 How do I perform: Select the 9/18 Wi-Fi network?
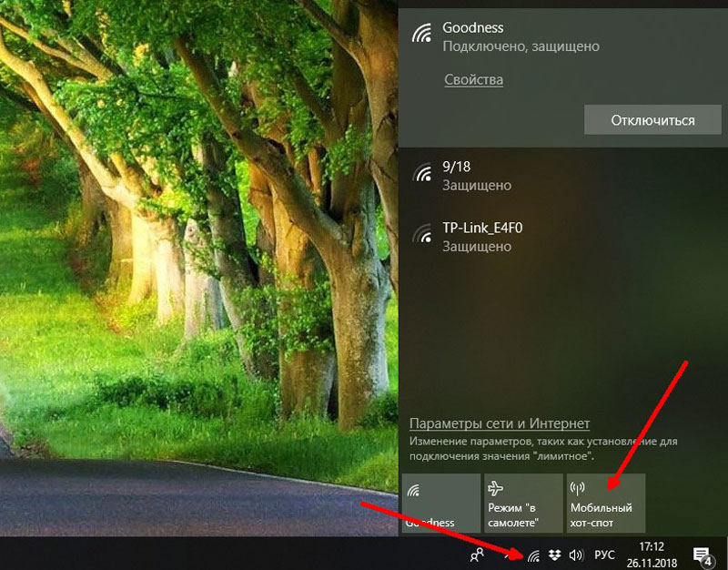point(563,176)
